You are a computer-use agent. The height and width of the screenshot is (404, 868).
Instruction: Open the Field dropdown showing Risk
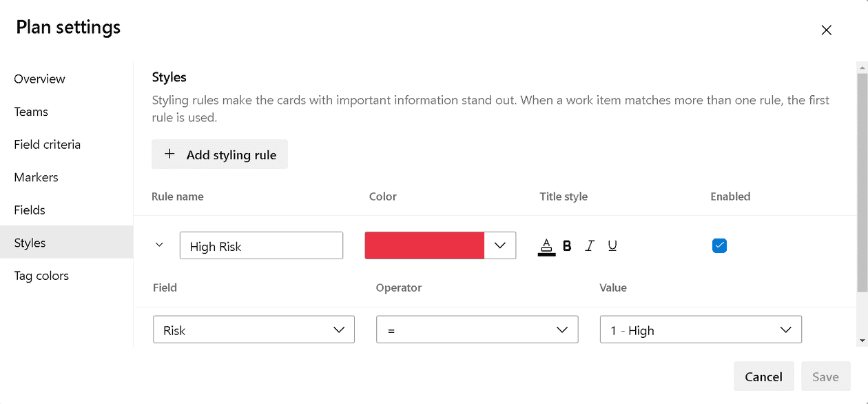[339, 329]
